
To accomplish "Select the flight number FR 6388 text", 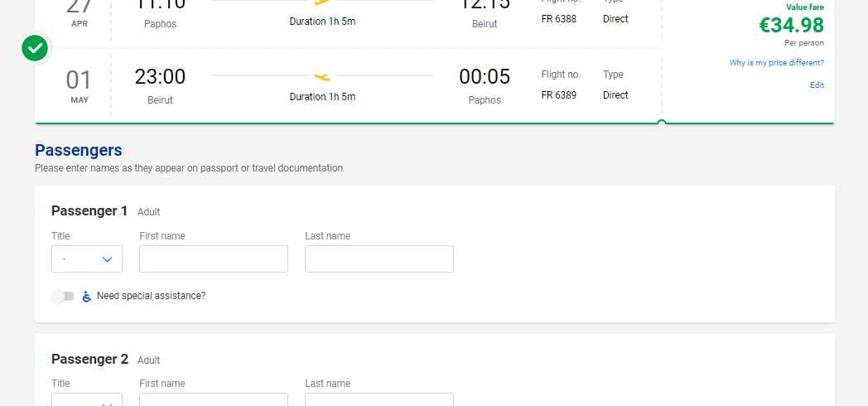I will tap(558, 19).
